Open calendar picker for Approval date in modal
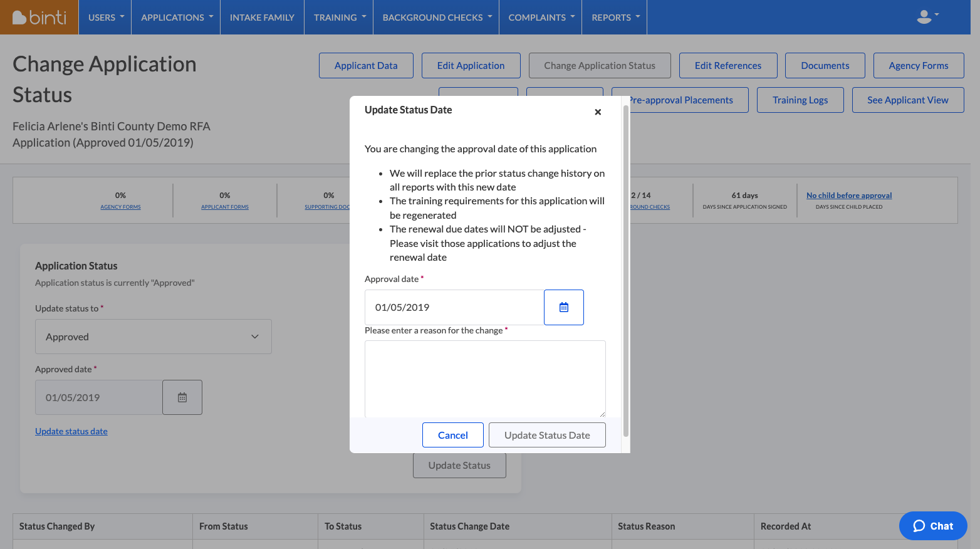 (564, 307)
